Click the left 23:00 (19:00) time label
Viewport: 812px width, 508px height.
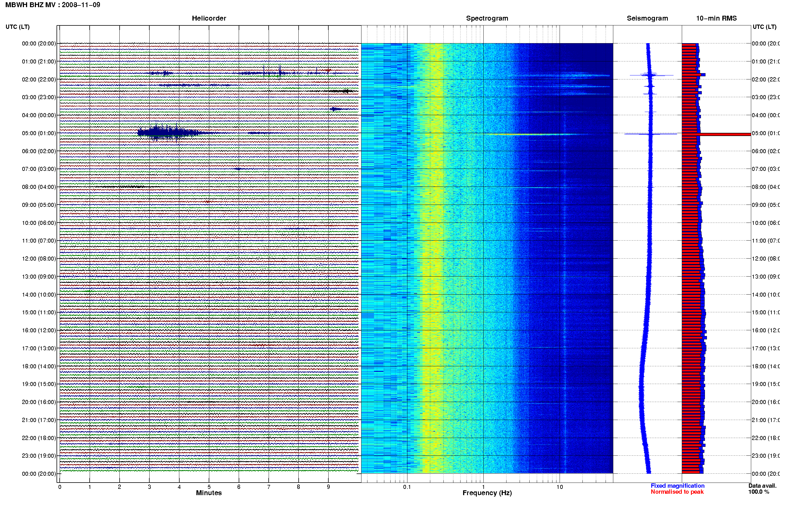click(39, 456)
